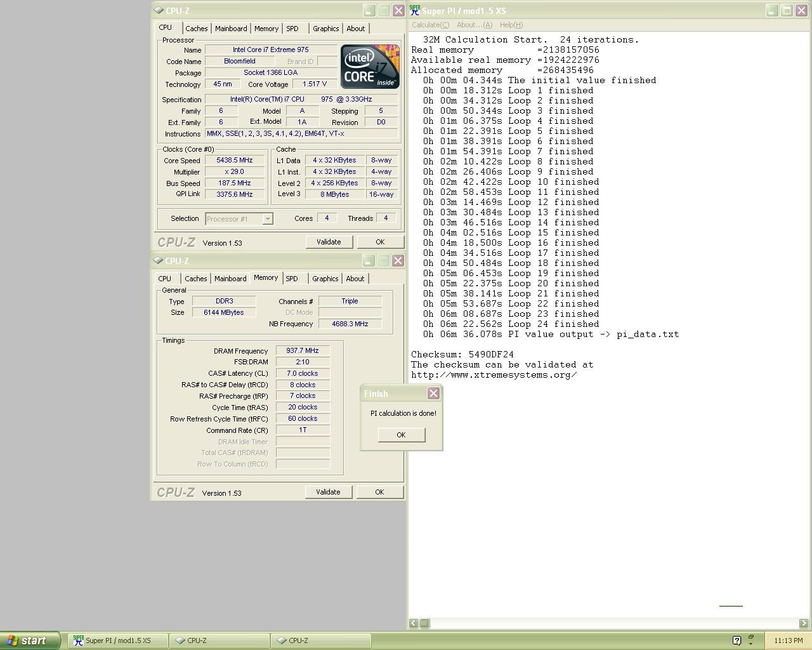Close the Finish dialog with X
The height and width of the screenshot is (650, 812).
pyautogui.click(x=433, y=394)
